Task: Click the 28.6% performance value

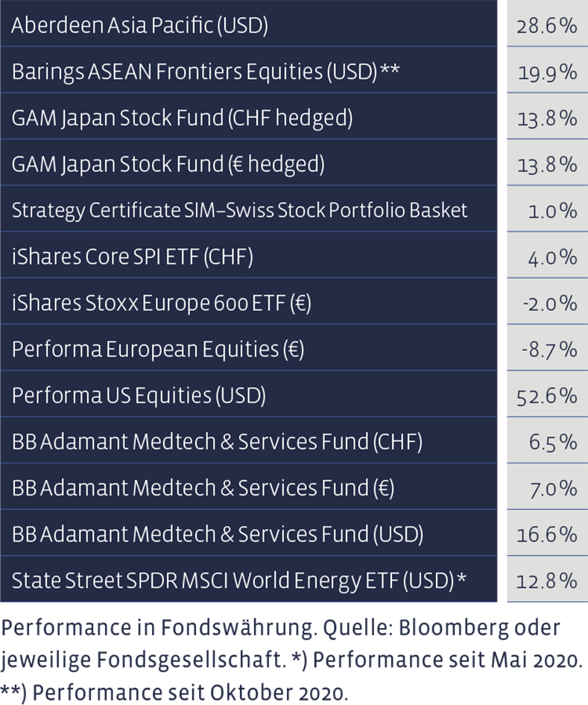Action: click(546, 25)
